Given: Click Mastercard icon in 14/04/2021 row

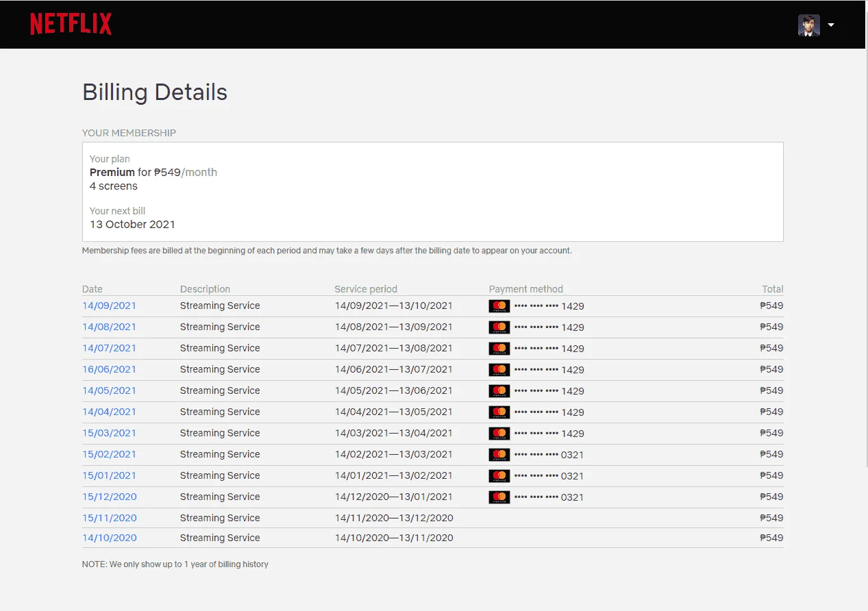Looking at the screenshot, I should point(499,412).
